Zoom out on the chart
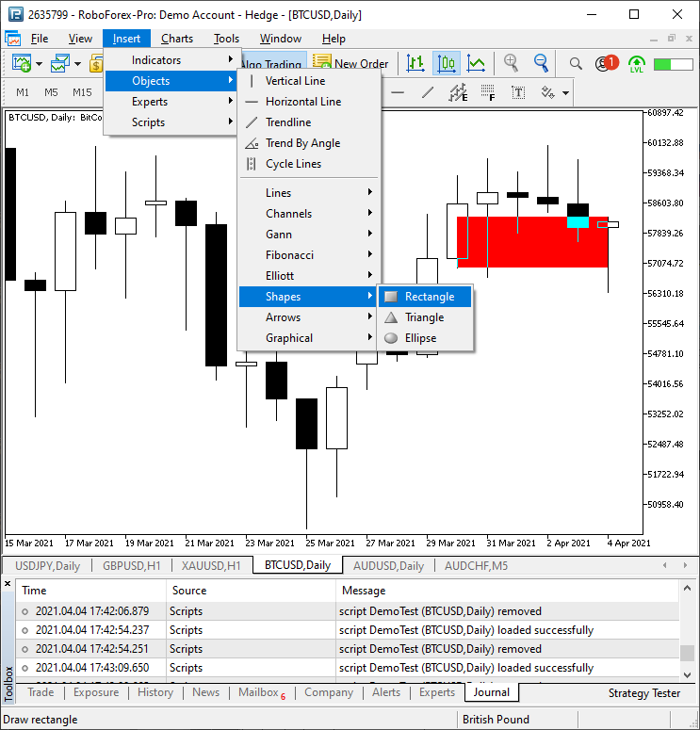Viewport: 700px width, 730px height. pos(541,63)
